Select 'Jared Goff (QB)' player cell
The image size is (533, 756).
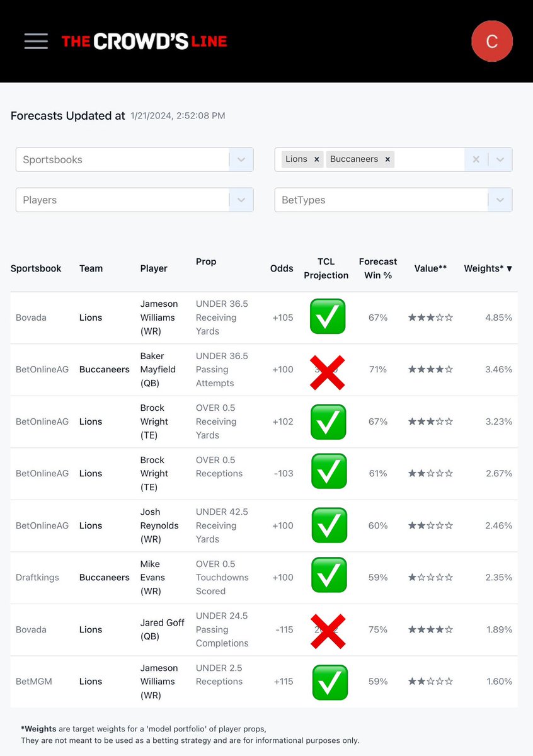163,629
